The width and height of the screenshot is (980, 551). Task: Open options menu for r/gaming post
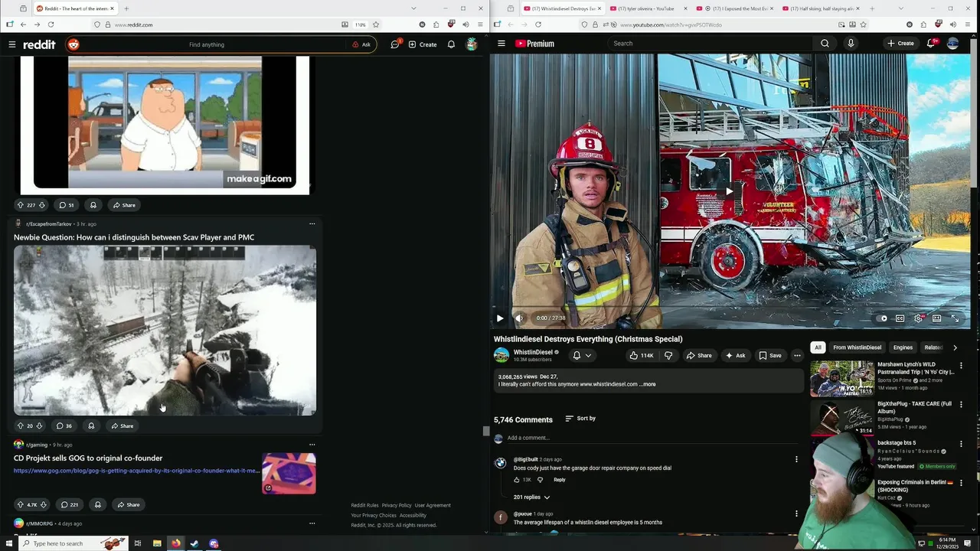tap(312, 445)
